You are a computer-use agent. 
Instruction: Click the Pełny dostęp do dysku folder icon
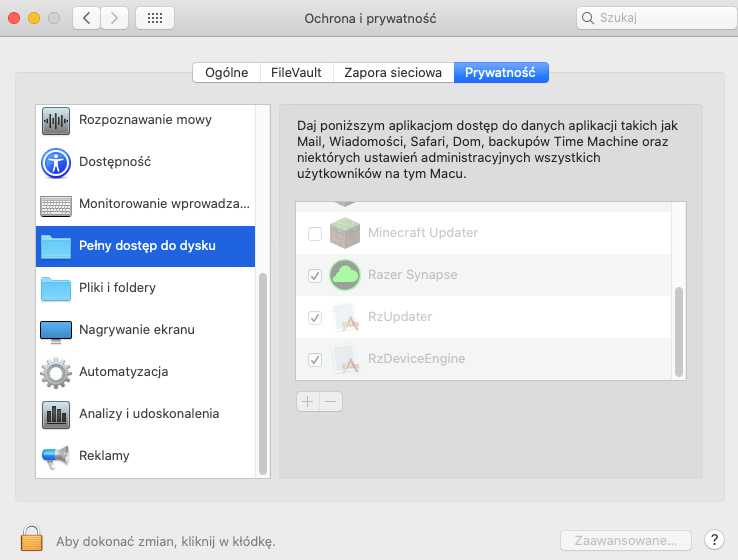coord(56,247)
